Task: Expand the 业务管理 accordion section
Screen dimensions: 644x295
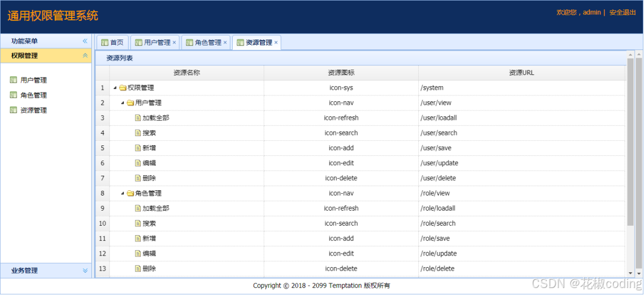Action: pyautogui.click(x=85, y=271)
